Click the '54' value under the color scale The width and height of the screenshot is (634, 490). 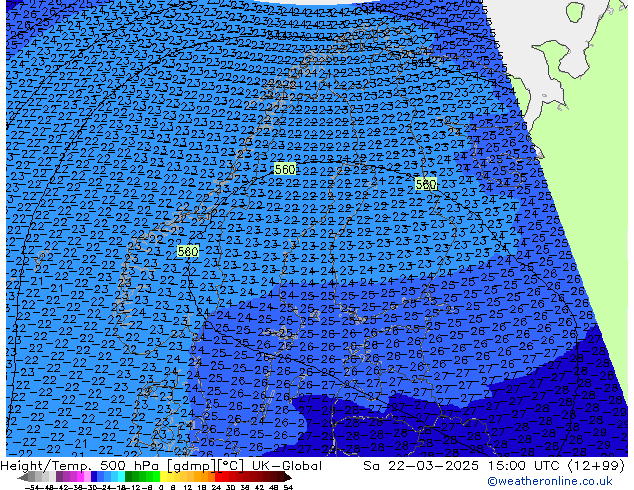[287, 487]
